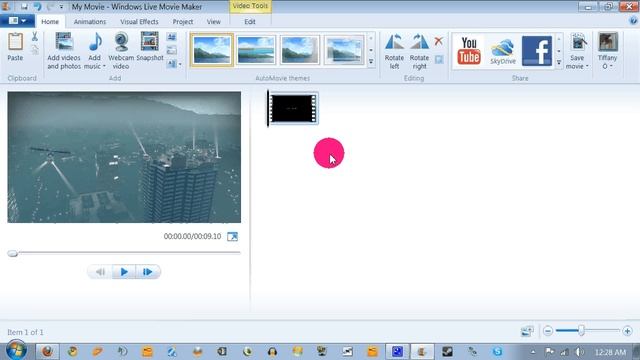Select the fourth AutoMovie theme thumbnail
Image resolution: width=640 pixels, height=360 pixels.
point(344,50)
